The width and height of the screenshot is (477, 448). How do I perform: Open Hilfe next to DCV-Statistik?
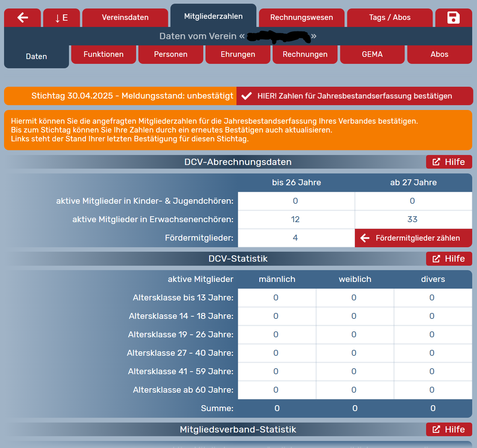(449, 258)
